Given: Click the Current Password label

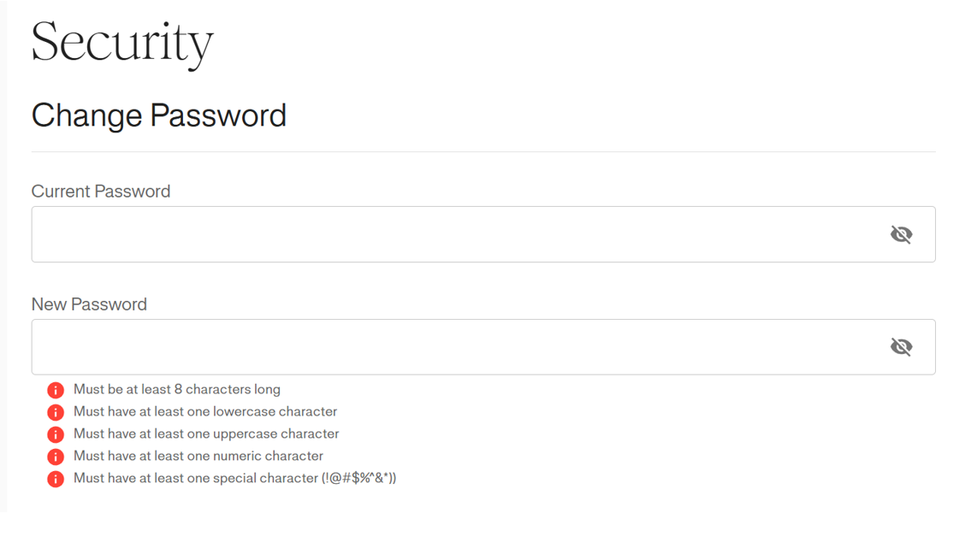Looking at the screenshot, I should 100,192.
